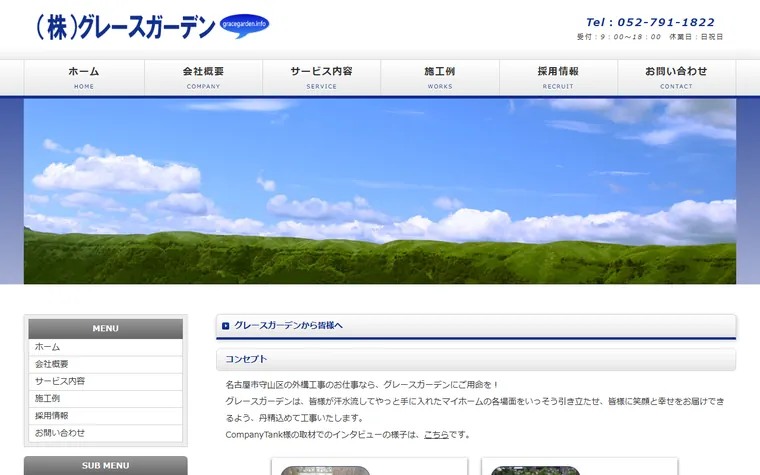Click the MENU sidebar header
760x475 pixels.
(106, 329)
